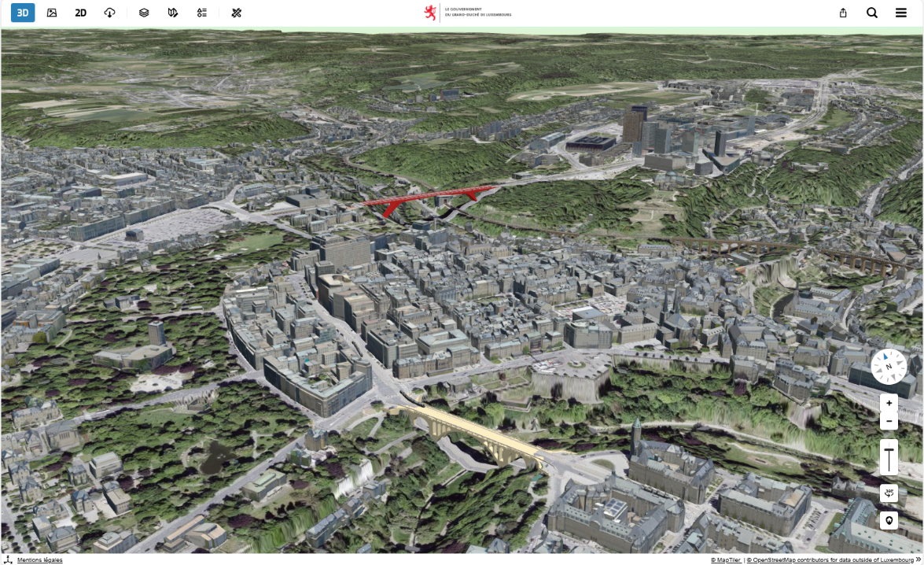The width and height of the screenshot is (924, 565).
Task: Reset north using the compass dial
Action: click(888, 364)
